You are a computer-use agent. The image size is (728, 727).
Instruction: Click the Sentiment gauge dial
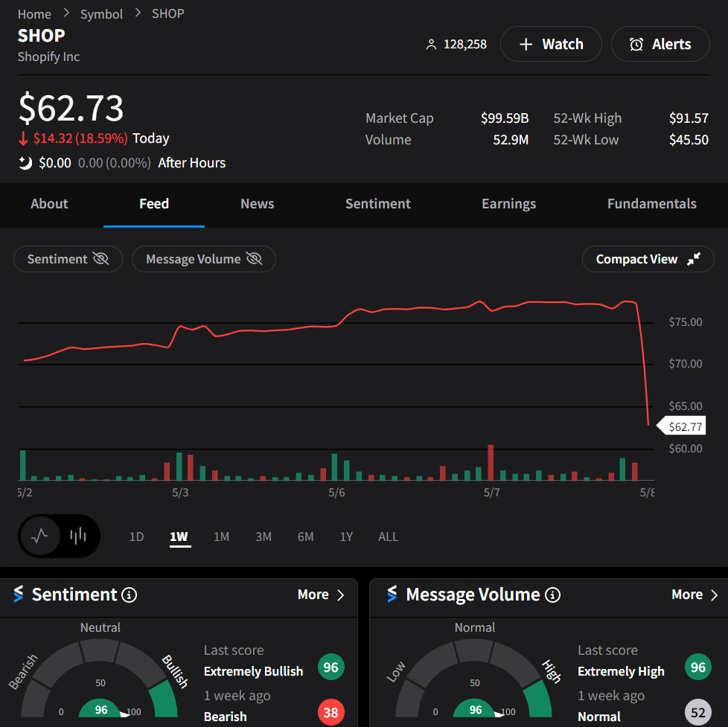tap(100, 678)
